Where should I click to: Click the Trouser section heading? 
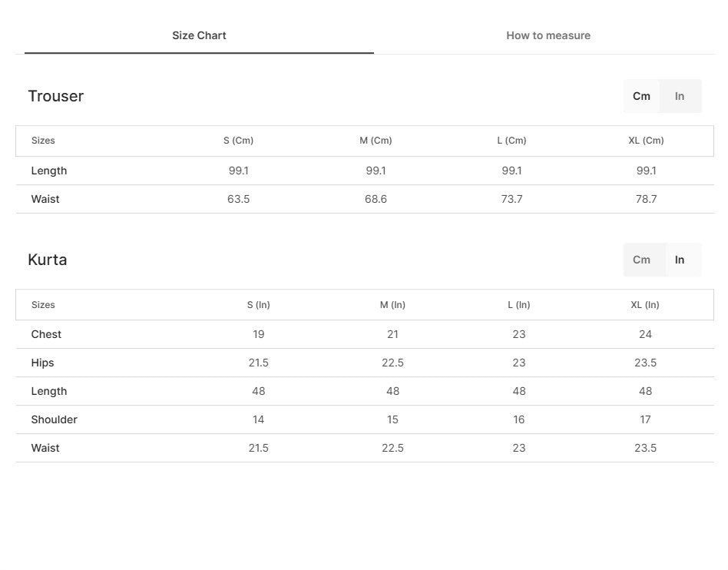point(56,96)
